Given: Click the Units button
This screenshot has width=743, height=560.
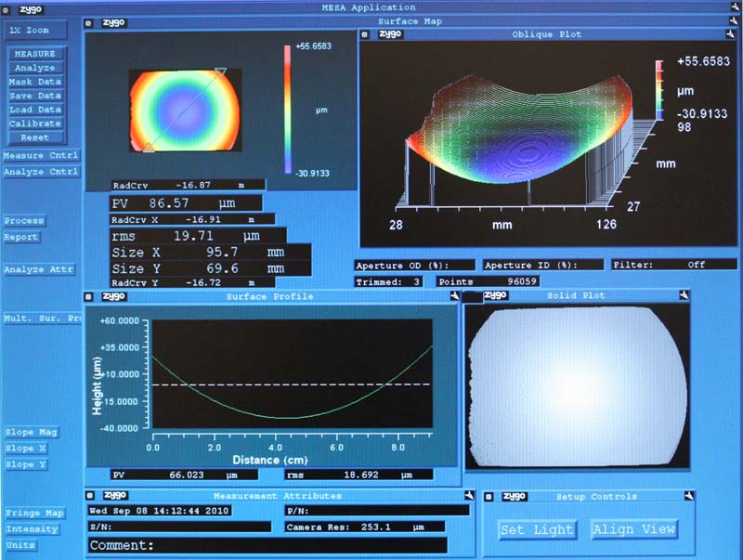Looking at the screenshot, I should click(x=20, y=545).
